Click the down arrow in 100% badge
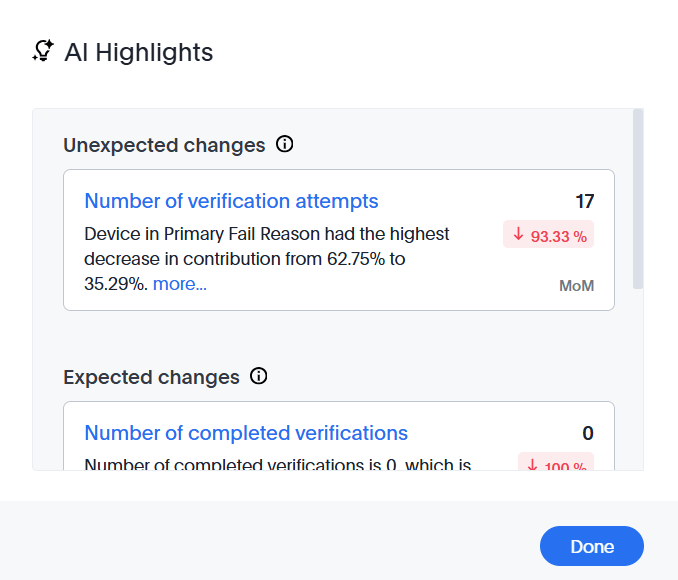Screen dimensions: 678x580 tap(532, 465)
